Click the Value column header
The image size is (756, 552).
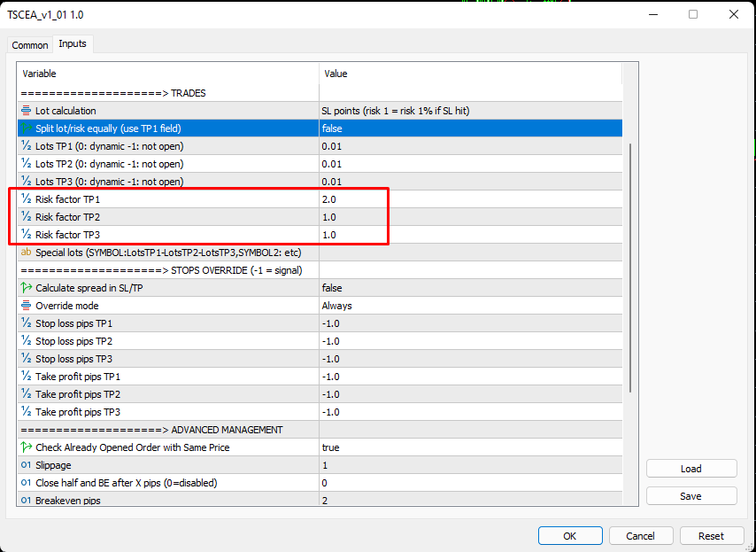[x=471, y=74]
